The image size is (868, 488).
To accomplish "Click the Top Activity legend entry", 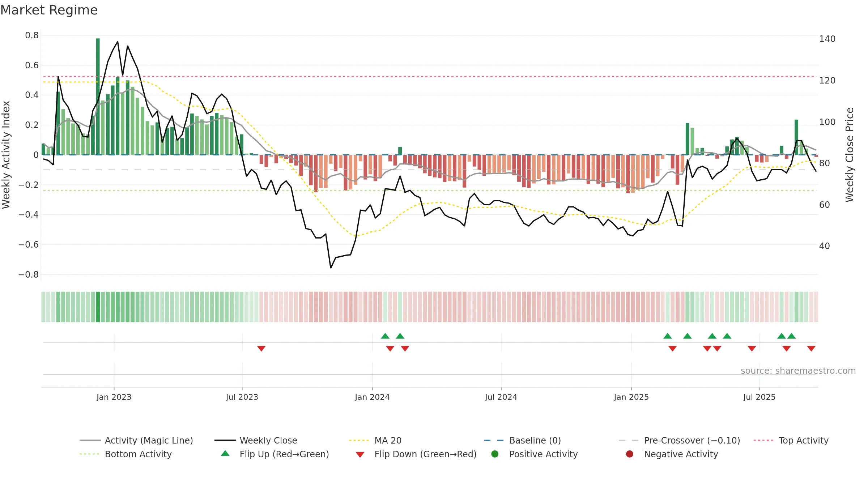I will click(x=791, y=440).
